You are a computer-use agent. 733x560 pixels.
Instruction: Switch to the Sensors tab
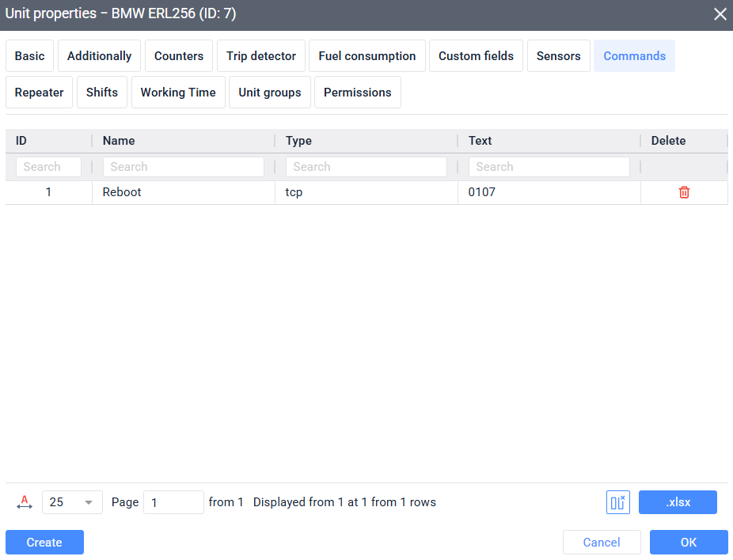coord(558,56)
